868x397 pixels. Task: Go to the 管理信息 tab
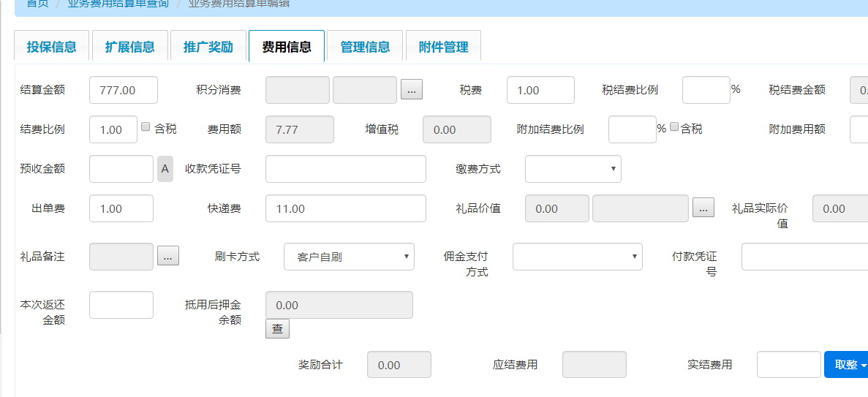[x=365, y=47]
